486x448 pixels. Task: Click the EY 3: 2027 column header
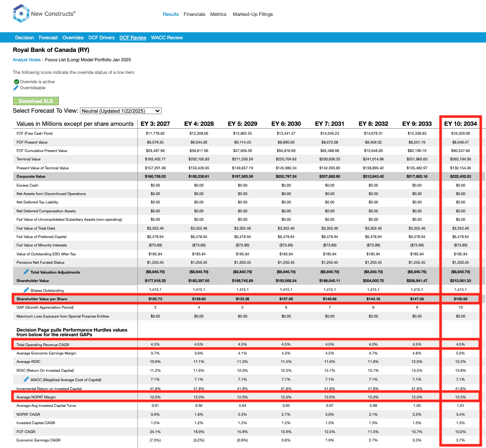click(155, 124)
